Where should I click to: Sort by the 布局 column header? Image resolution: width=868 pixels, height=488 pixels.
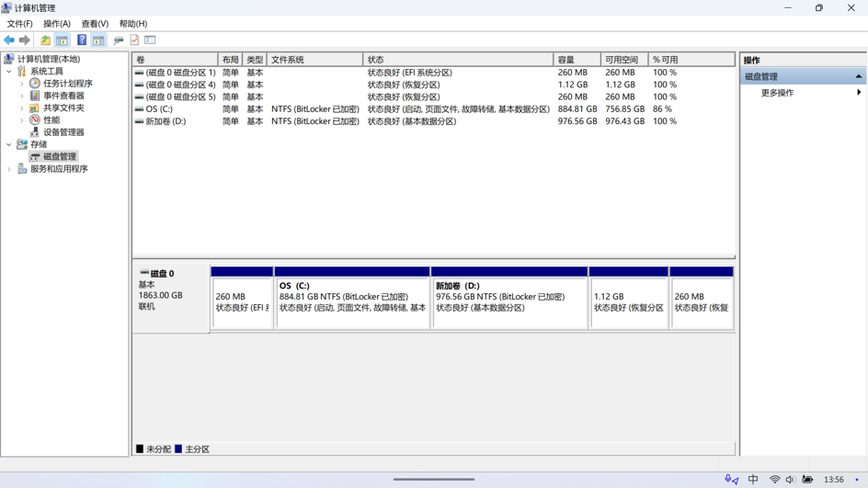tap(230, 59)
